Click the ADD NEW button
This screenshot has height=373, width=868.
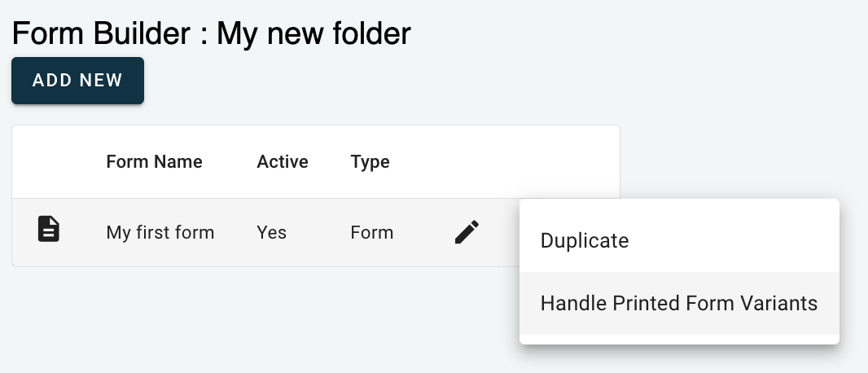pos(77,81)
